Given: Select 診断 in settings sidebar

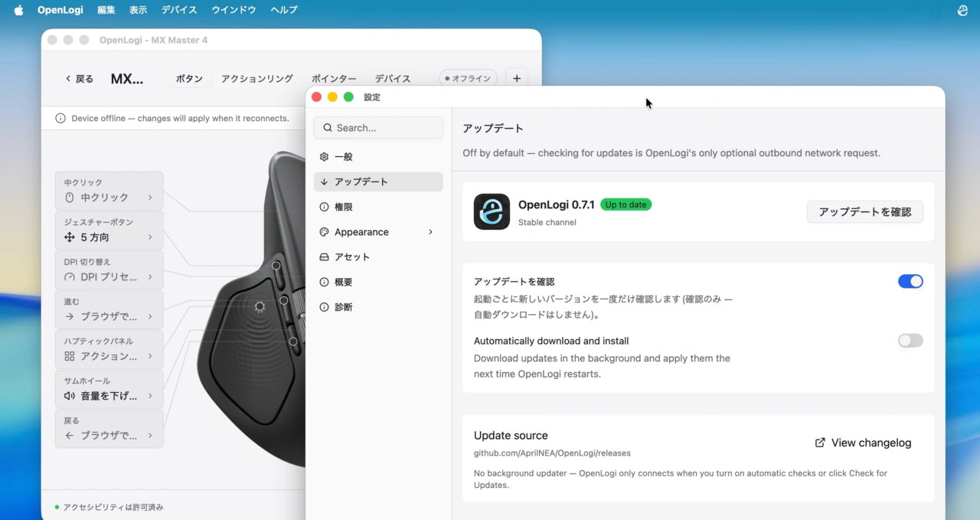Looking at the screenshot, I should 378,307.
